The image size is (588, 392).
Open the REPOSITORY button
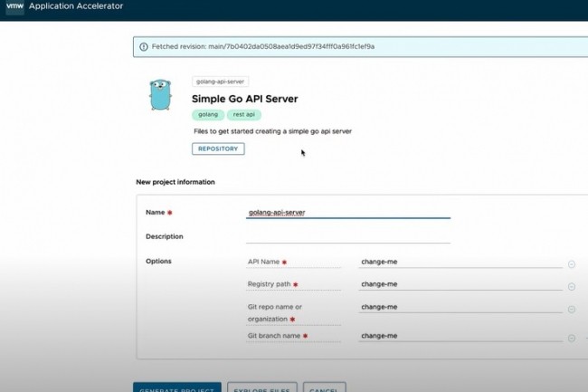pos(218,148)
